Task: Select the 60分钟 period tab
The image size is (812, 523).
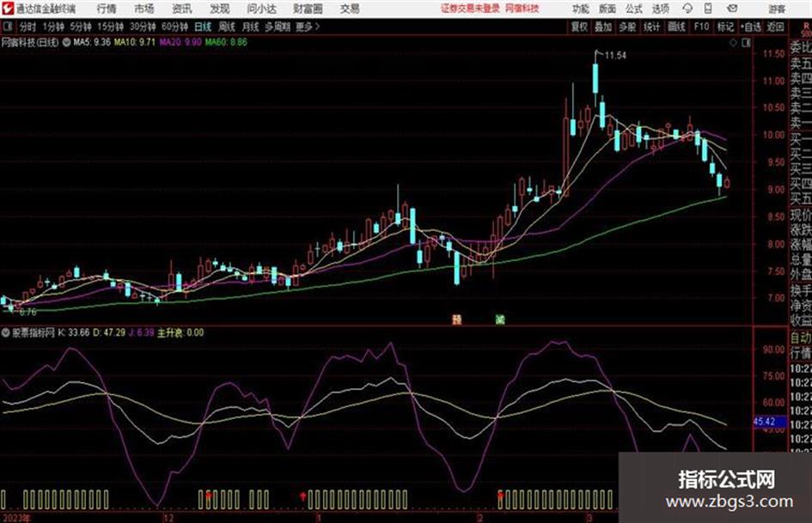Action: tap(174, 27)
